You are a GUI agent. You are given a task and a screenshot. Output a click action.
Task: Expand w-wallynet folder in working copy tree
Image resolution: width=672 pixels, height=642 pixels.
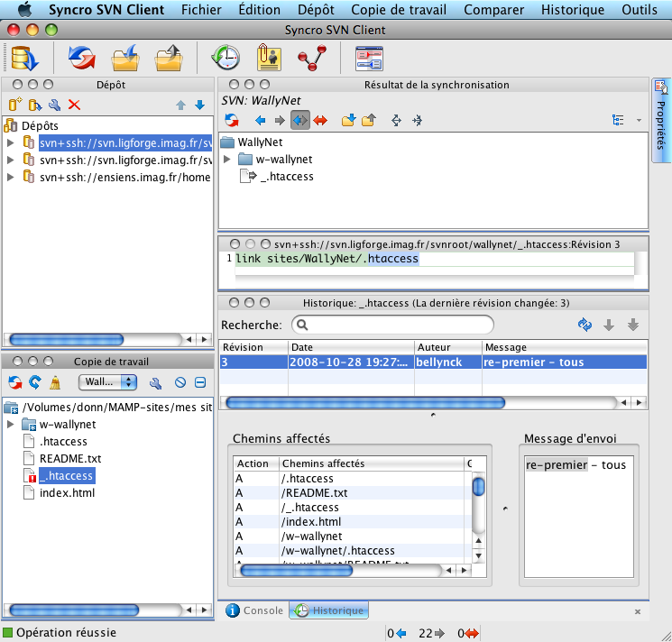(x=11, y=424)
